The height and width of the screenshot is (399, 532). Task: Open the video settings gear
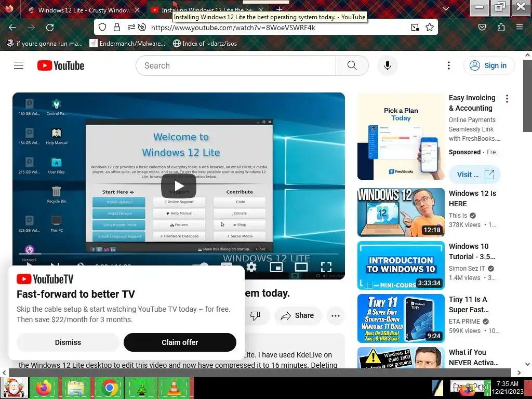tap(251, 268)
